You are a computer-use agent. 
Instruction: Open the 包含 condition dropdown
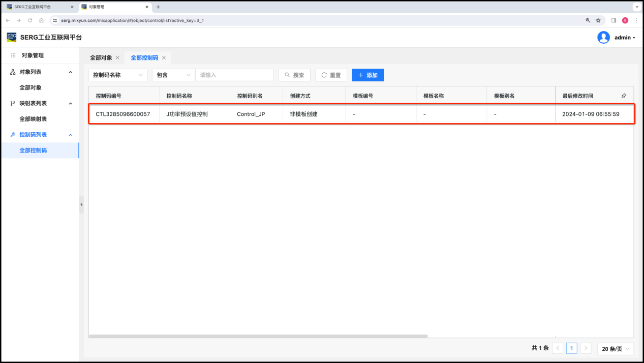(173, 75)
